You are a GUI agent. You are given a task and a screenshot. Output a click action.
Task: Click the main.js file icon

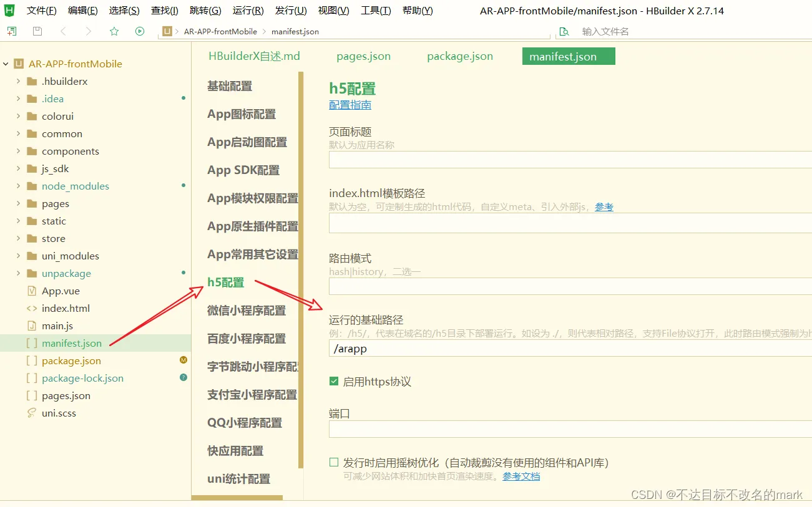coord(32,326)
